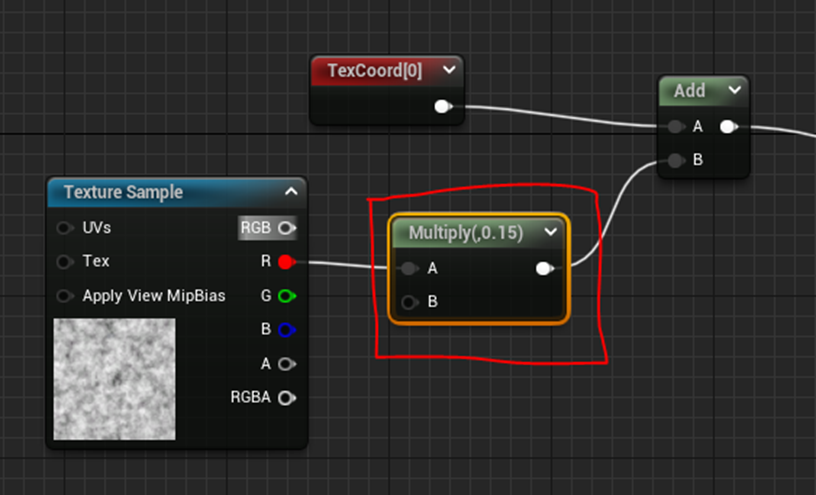This screenshot has height=495, width=816.
Task: Expand the TexCoord[0] node chevron
Action: 449,69
